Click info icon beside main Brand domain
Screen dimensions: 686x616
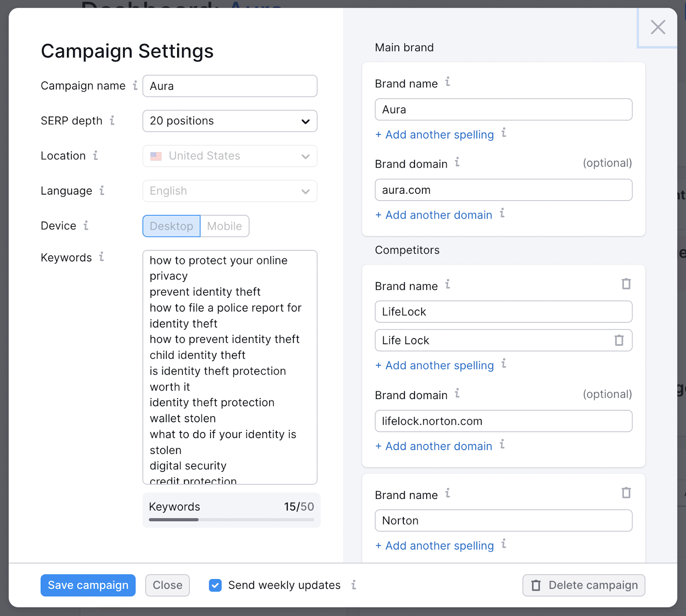tap(457, 162)
